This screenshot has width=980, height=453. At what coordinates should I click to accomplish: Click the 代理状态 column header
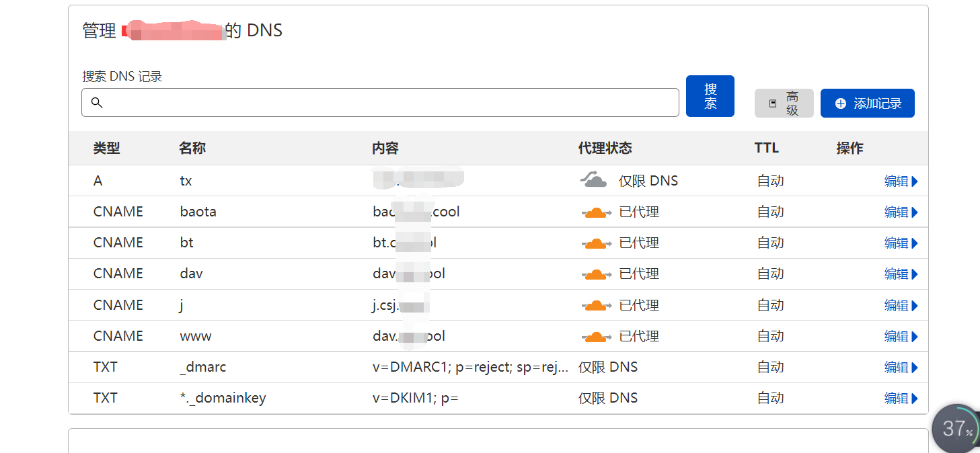point(605,149)
